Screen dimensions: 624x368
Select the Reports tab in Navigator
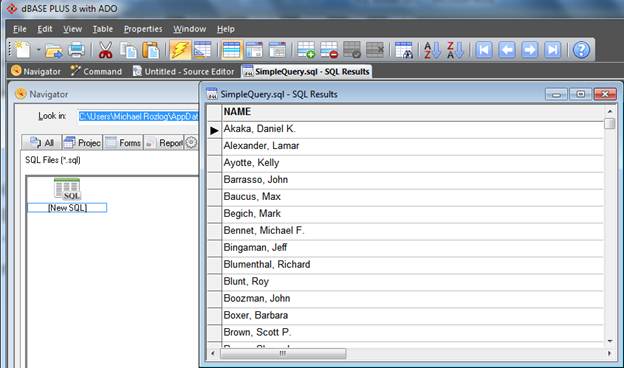pyautogui.click(x=164, y=142)
